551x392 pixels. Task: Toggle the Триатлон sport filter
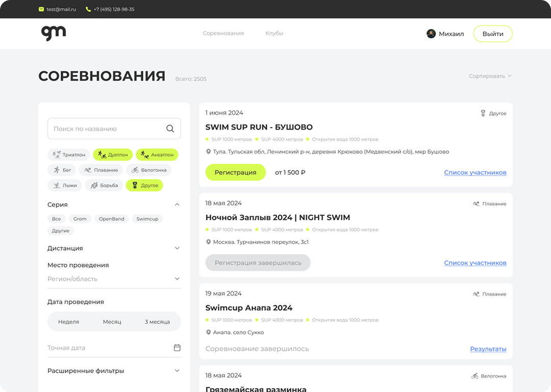[69, 155]
